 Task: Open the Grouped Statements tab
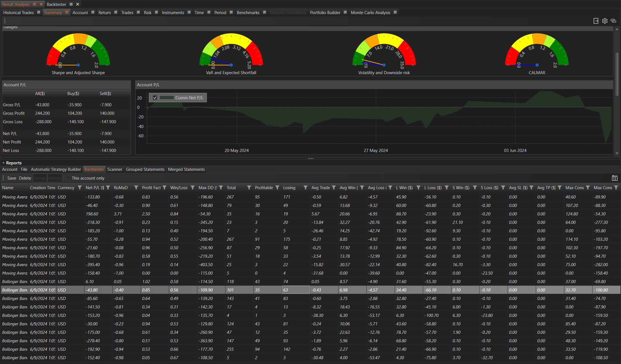coord(145,169)
